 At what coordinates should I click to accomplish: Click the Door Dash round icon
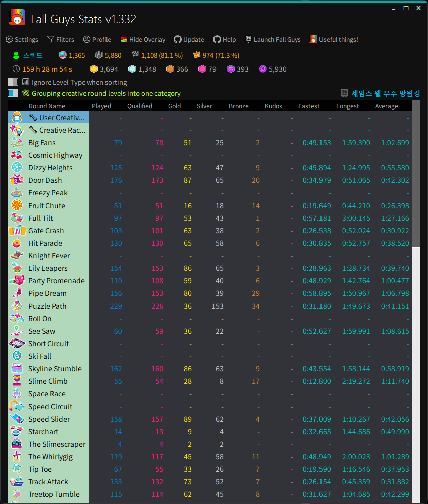(x=17, y=180)
